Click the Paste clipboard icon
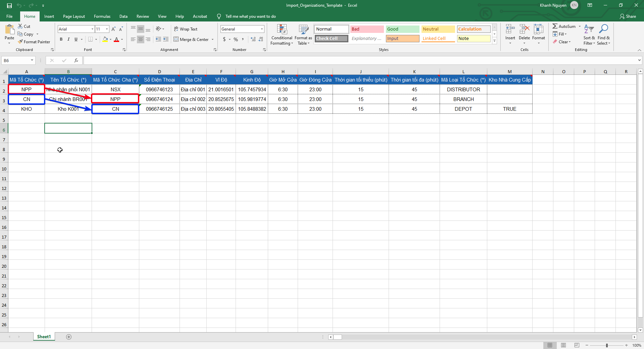 coord(9,30)
